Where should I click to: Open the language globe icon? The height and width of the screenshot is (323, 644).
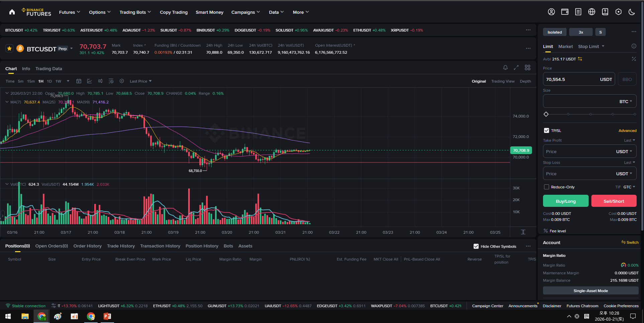click(592, 12)
